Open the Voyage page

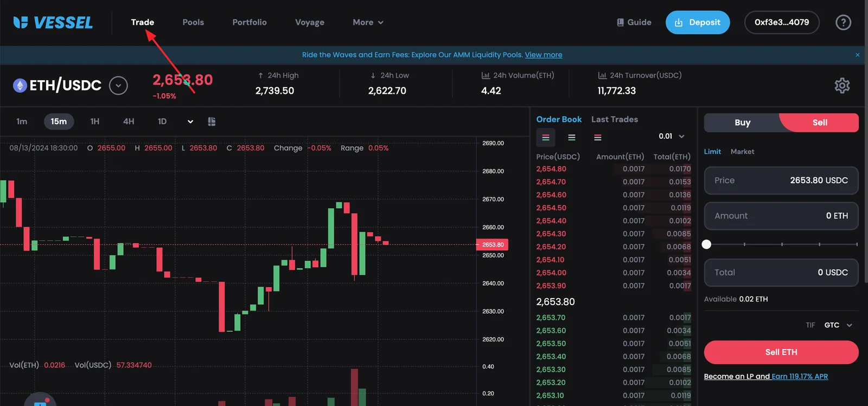tap(310, 22)
